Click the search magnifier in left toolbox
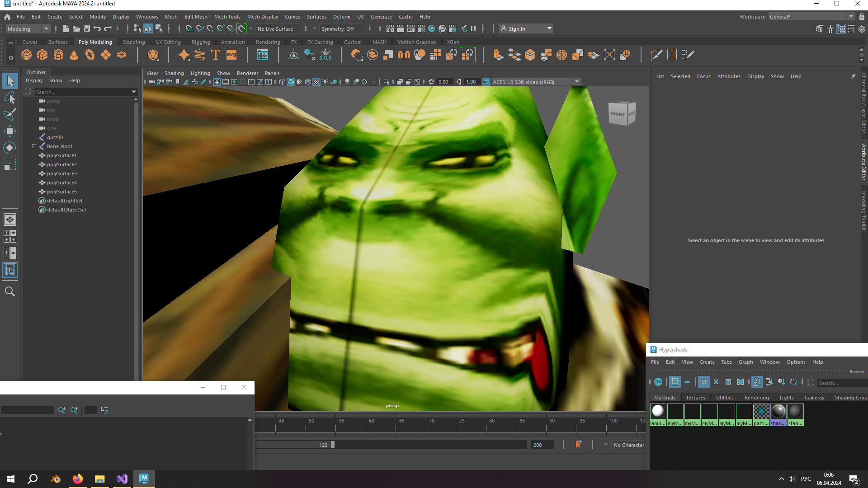This screenshot has height=488, width=868. click(10, 292)
